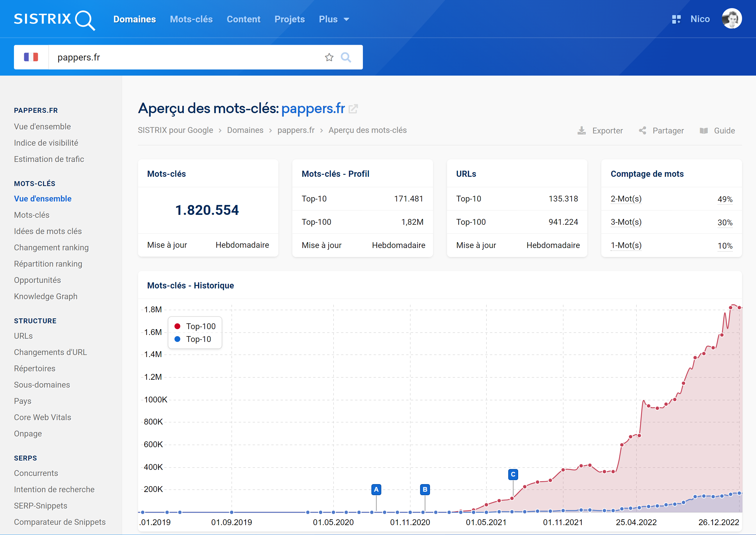Click the SISTRIX logo
The width and height of the screenshot is (756, 535).
pyautogui.click(x=54, y=20)
